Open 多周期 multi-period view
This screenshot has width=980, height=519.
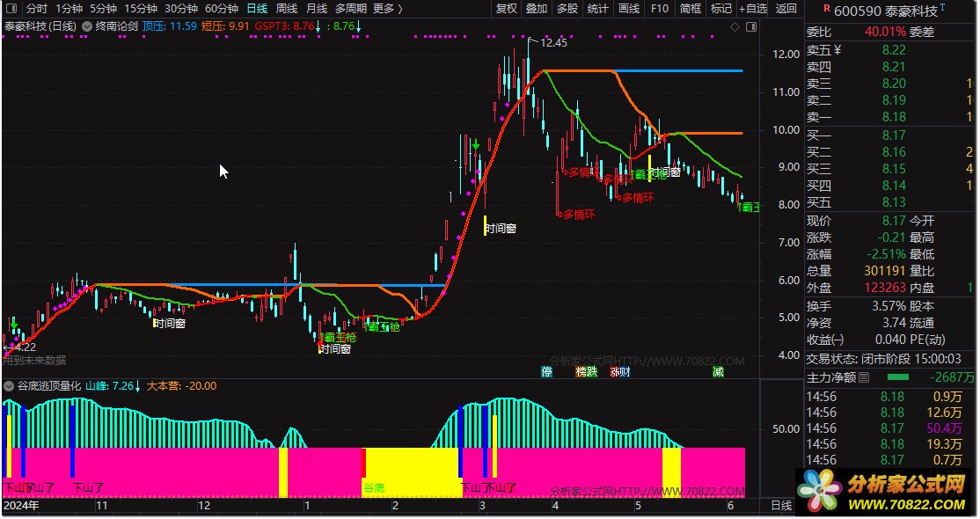click(351, 9)
